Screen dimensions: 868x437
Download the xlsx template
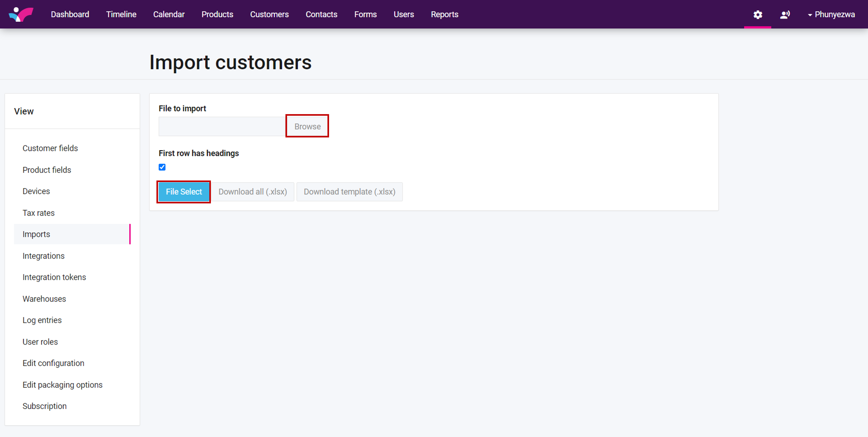click(x=349, y=192)
